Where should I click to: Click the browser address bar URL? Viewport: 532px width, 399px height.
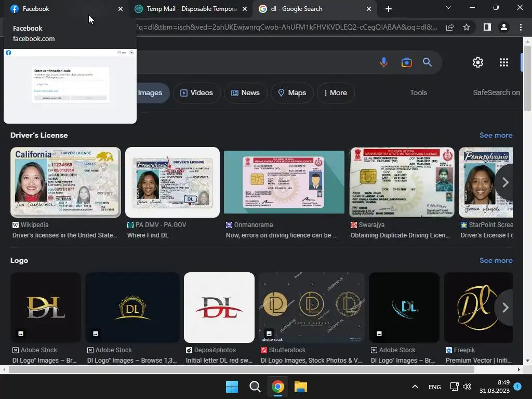coord(287,27)
